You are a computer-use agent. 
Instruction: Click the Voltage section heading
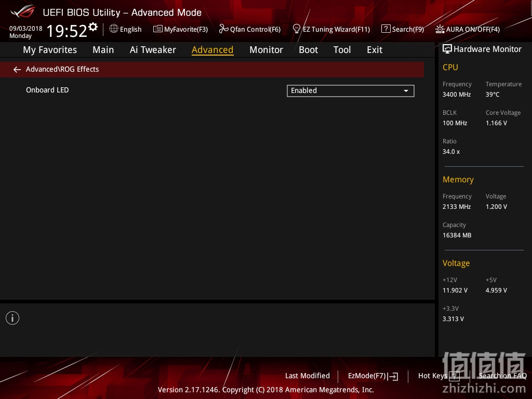[x=456, y=263]
